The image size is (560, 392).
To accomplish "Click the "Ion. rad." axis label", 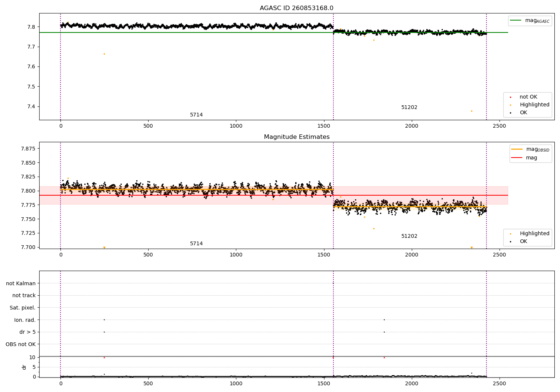I will [x=25, y=320].
